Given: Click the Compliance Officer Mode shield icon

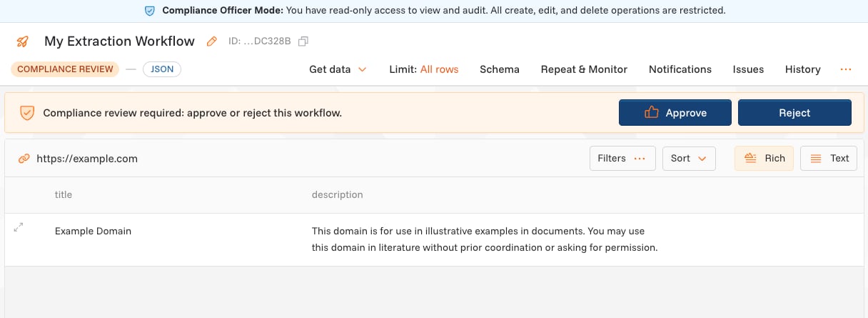Looking at the screenshot, I should tap(150, 11).
